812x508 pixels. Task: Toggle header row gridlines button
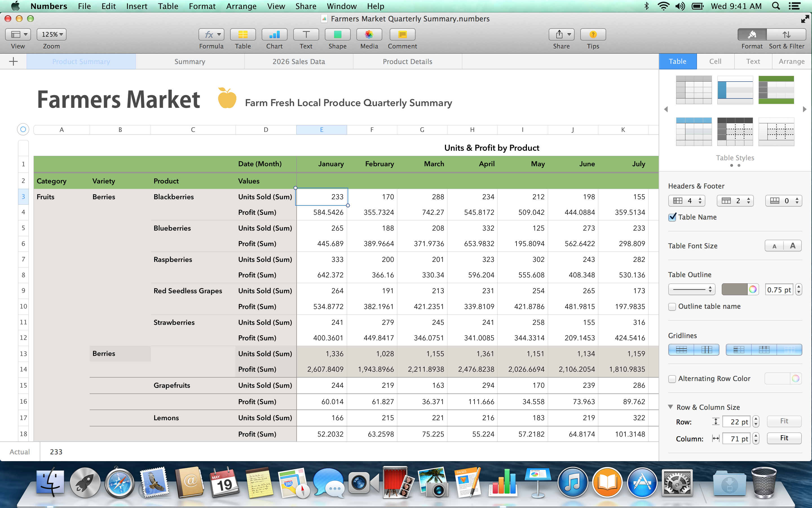764,350
